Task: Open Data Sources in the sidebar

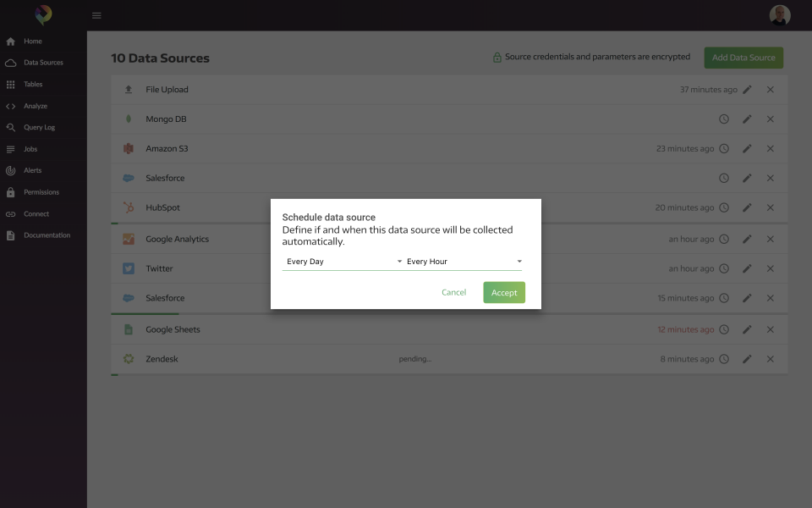Action: (x=43, y=63)
